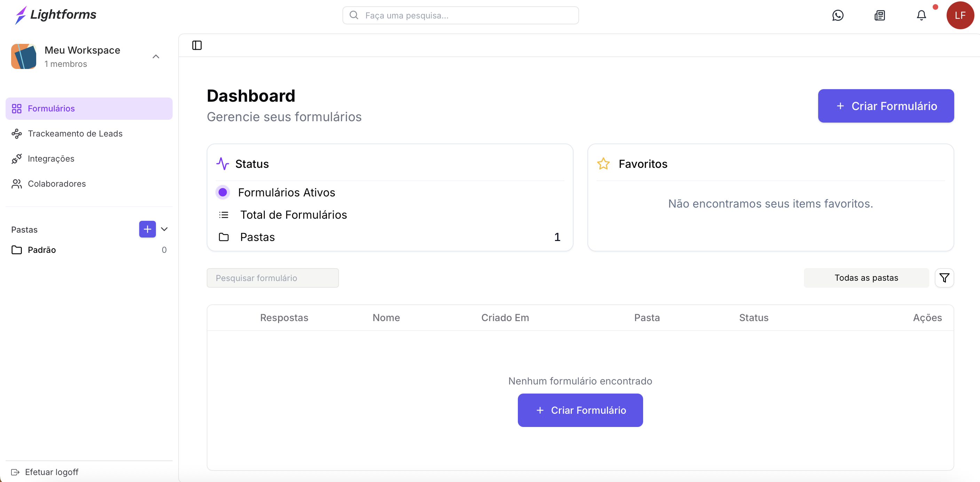
Task: Click the top Criar Formulário button
Action: (886, 106)
